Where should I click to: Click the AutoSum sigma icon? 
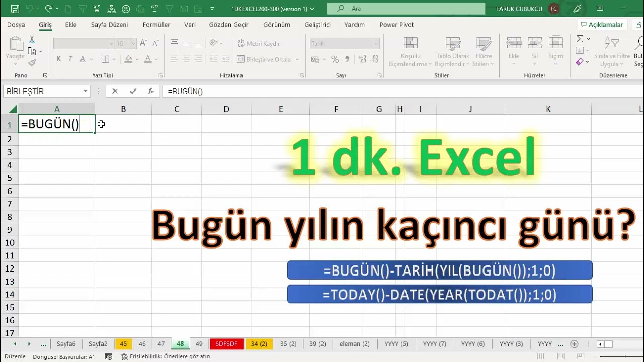[580, 39]
